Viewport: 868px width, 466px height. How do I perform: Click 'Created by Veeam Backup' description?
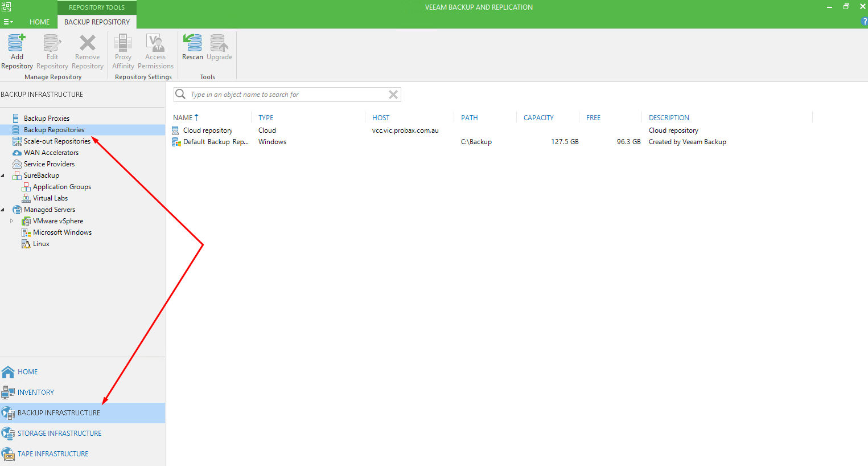[x=688, y=142]
